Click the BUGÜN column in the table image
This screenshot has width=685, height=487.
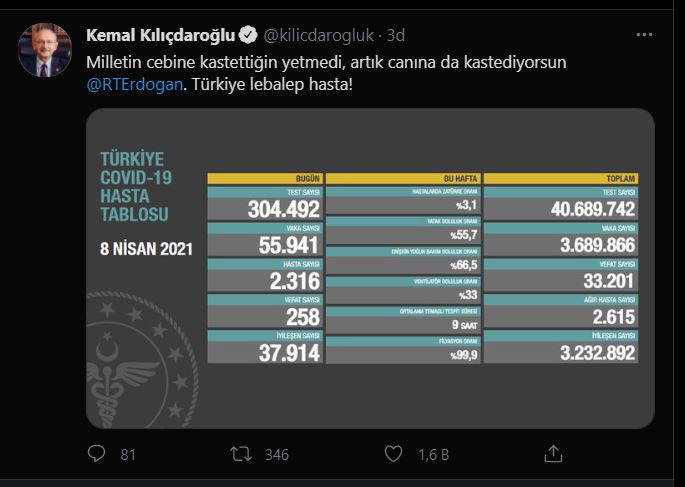click(263, 178)
